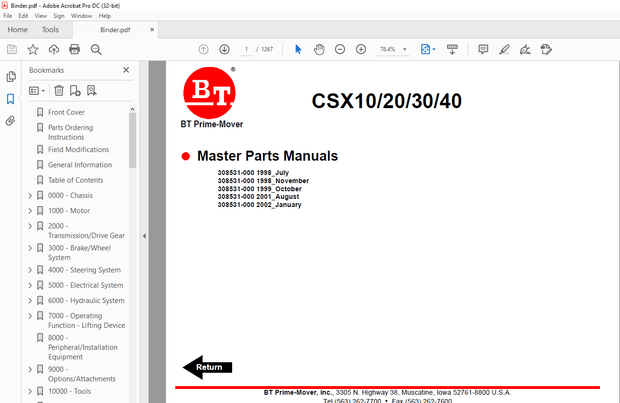Viewport: 620px width, 403px height.
Task: Activate the Hand pan tool
Action: pos(319,49)
